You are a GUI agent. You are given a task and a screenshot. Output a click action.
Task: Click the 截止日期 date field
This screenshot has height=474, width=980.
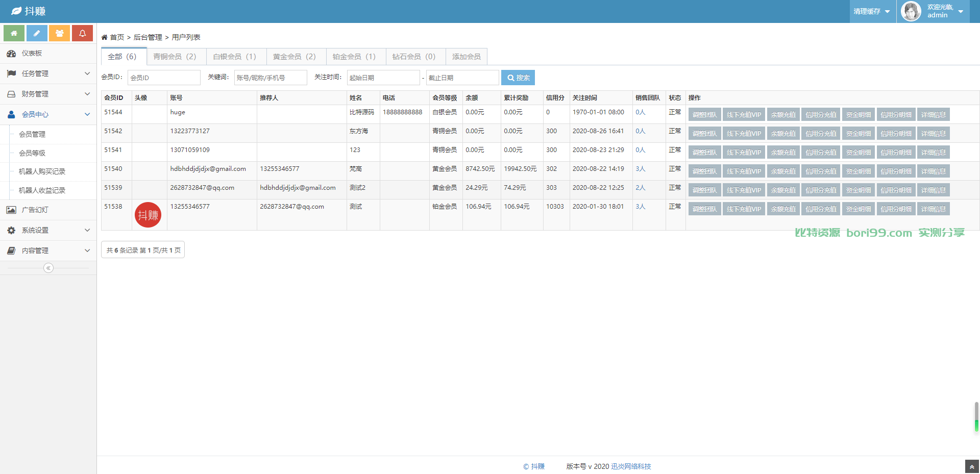coord(462,78)
